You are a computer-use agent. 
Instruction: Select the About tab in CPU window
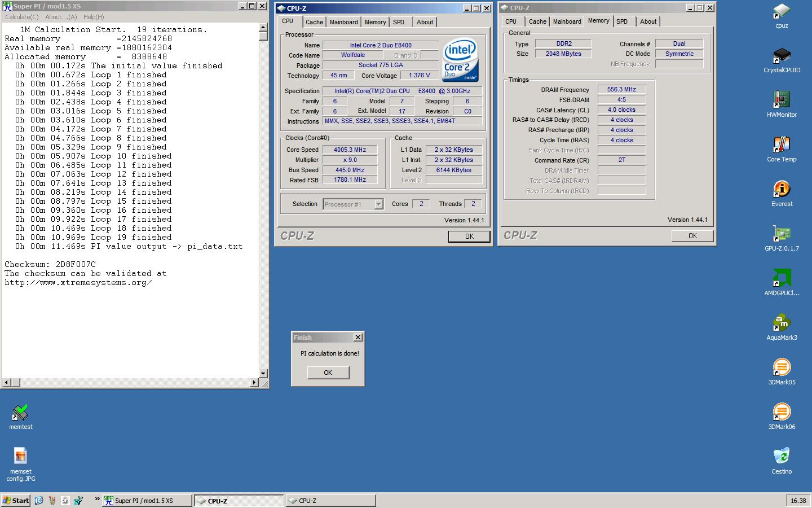point(425,22)
